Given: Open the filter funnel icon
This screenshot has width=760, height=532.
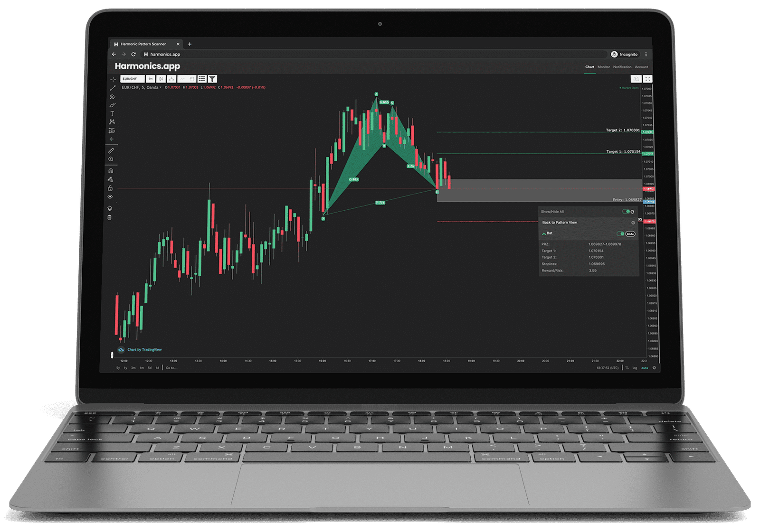Looking at the screenshot, I should coord(212,79).
